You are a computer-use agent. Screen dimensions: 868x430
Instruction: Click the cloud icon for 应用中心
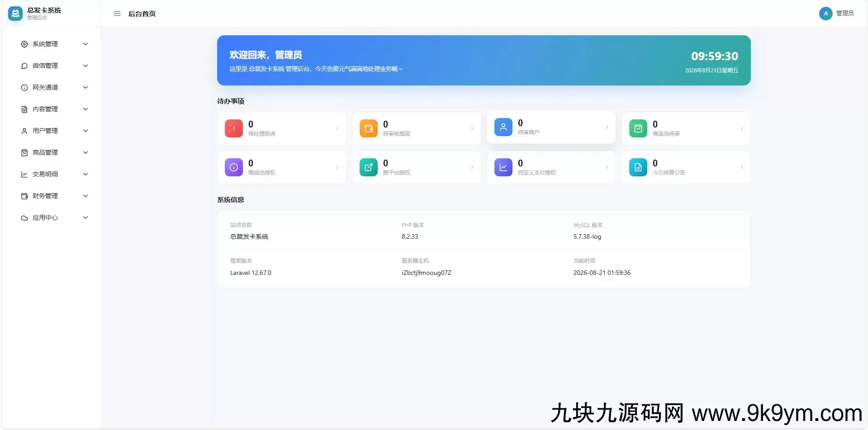(x=24, y=218)
